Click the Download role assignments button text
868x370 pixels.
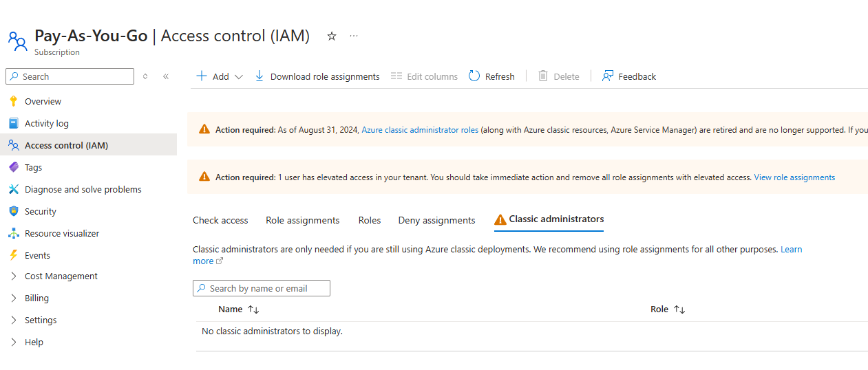[325, 76]
